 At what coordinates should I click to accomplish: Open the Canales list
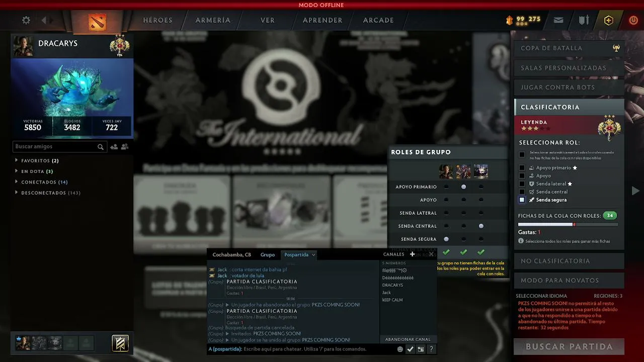394,254
